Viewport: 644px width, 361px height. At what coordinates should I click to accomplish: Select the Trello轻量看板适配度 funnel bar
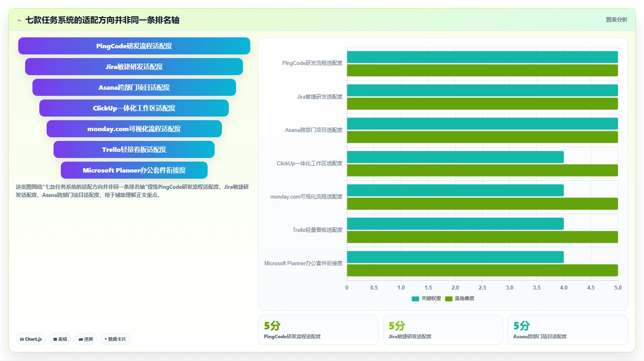pos(134,149)
